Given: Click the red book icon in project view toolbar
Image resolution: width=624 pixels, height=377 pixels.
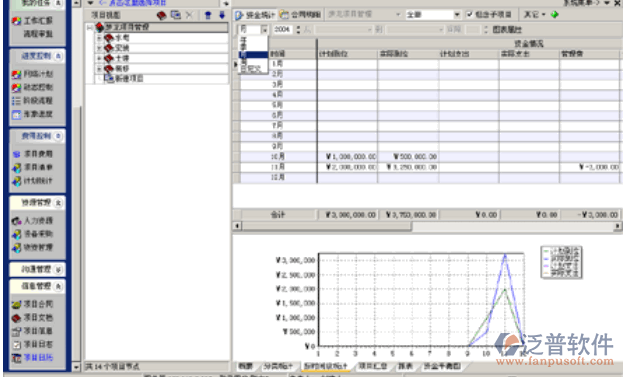Looking at the screenshot, I should tap(161, 16).
